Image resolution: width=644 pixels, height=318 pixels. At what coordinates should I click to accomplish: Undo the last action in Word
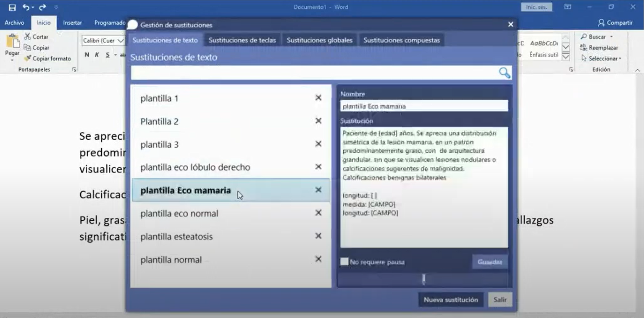26,7
